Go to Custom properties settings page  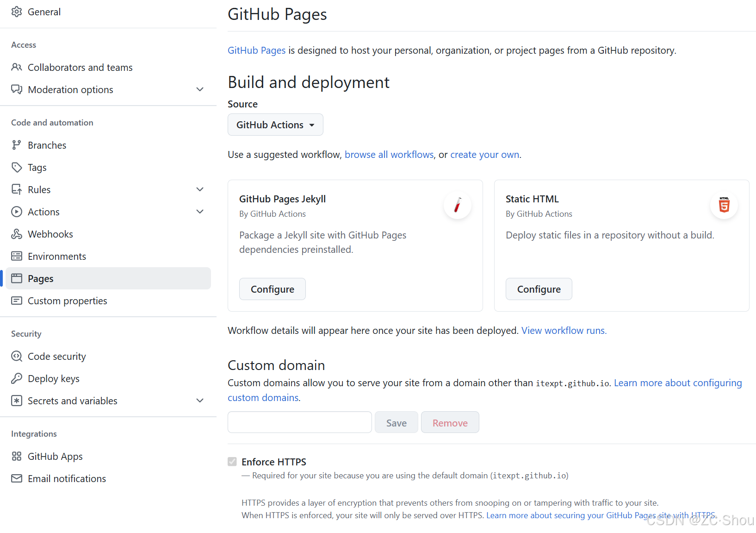(68, 301)
